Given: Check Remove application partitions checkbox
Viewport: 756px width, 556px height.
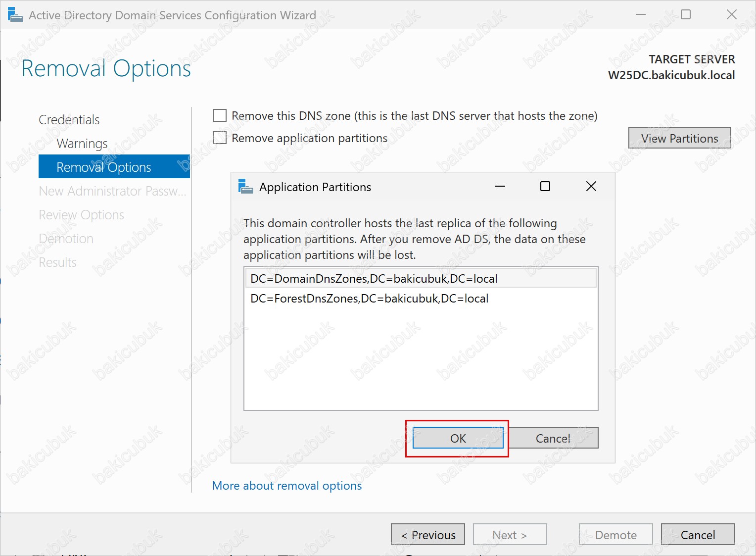Looking at the screenshot, I should tap(220, 138).
